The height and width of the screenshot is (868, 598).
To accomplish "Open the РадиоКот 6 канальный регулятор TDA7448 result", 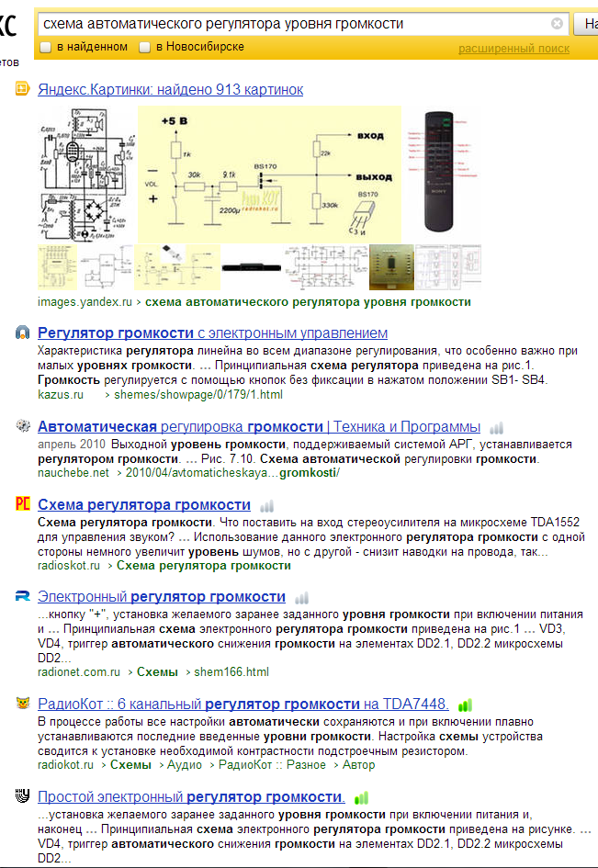I will pos(243,704).
